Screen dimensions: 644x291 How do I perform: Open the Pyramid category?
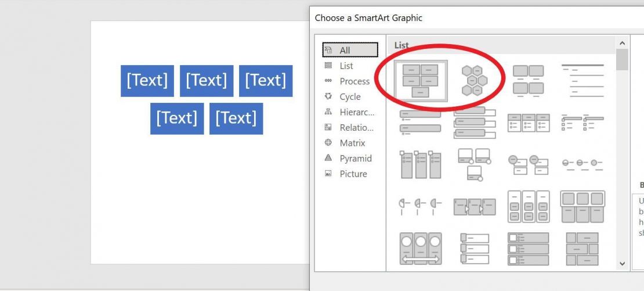tap(355, 159)
